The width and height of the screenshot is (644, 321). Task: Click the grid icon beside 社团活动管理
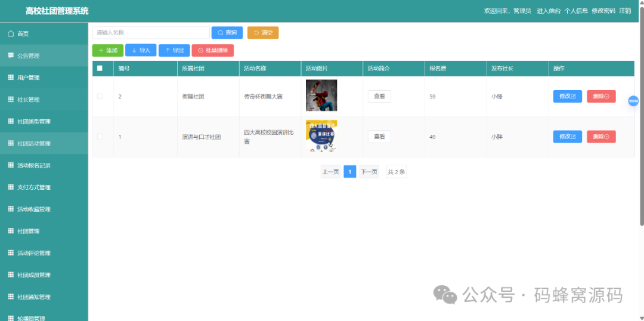(x=11, y=143)
